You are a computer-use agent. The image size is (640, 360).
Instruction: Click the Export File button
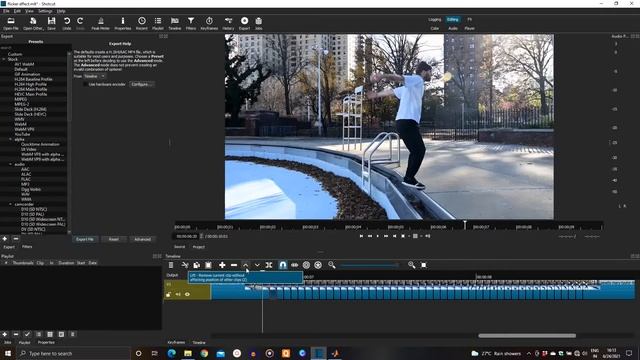coord(85,239)
